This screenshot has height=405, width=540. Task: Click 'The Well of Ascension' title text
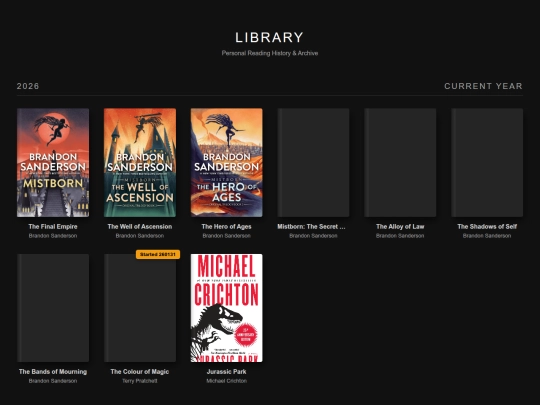coord(140,227)
